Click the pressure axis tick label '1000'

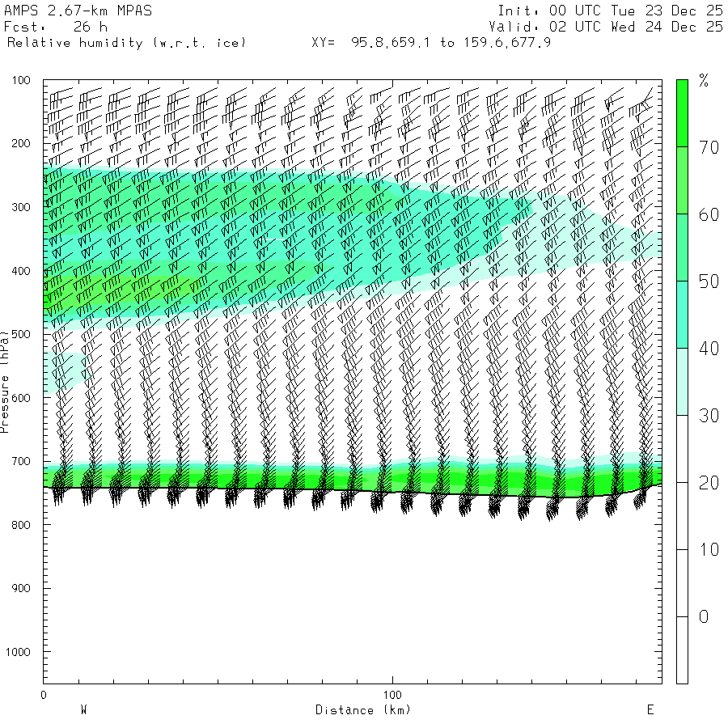point(18,652)
